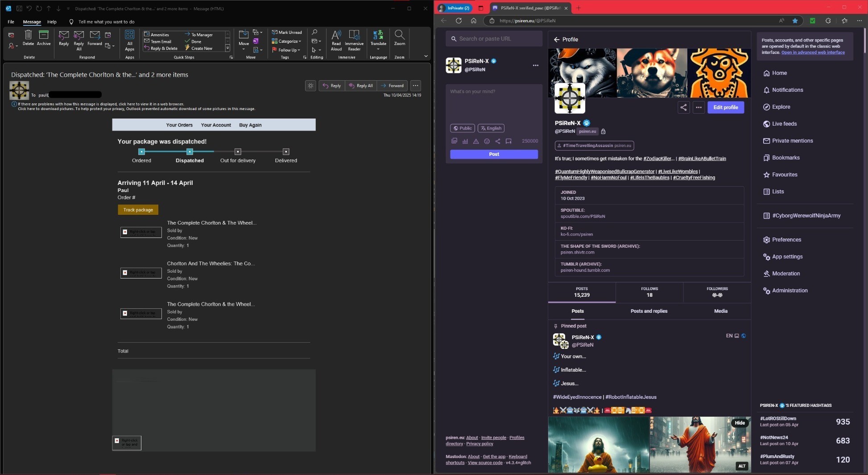868x475 pixels.
Task: Publish with the Post button
Action: pyautogui.click(x=494, y=154)
